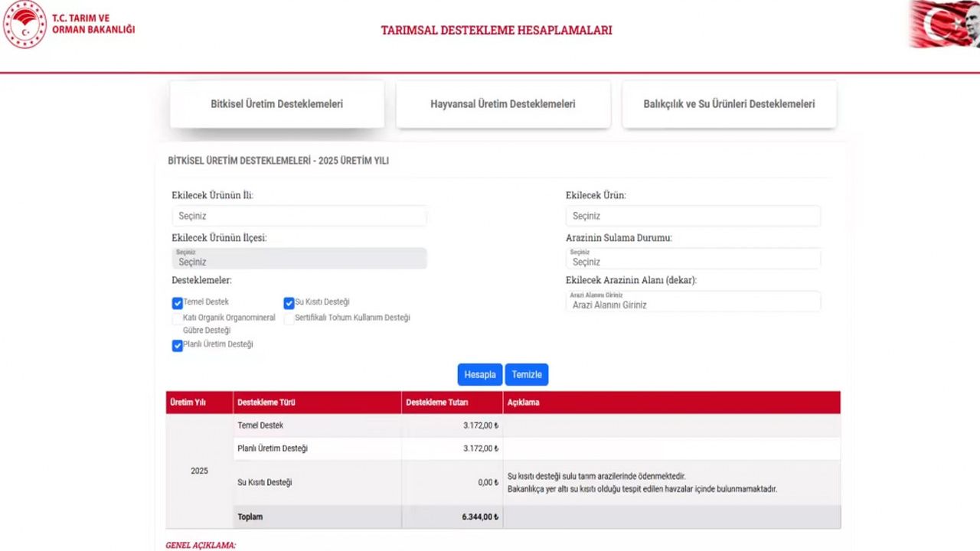Click the Tarım ve Orman Bakanlığı logo
The image size is (980, 551).
click(25, 24)
